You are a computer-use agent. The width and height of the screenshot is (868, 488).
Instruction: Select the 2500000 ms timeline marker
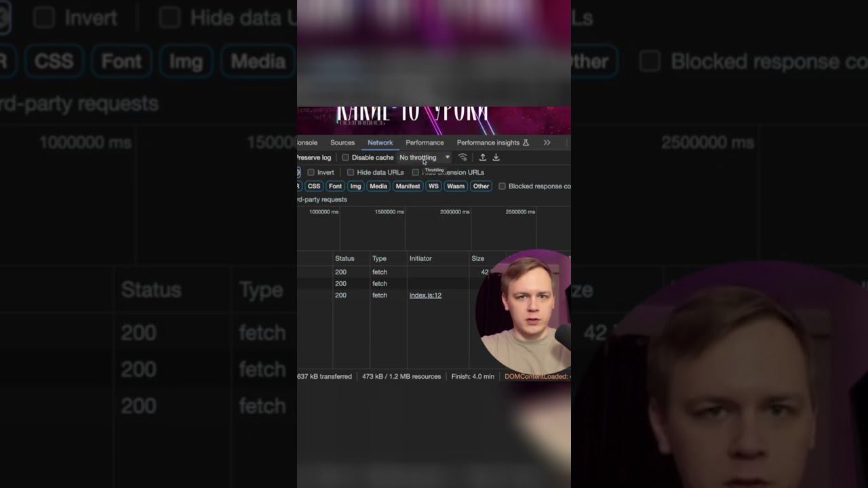[520, 212]
